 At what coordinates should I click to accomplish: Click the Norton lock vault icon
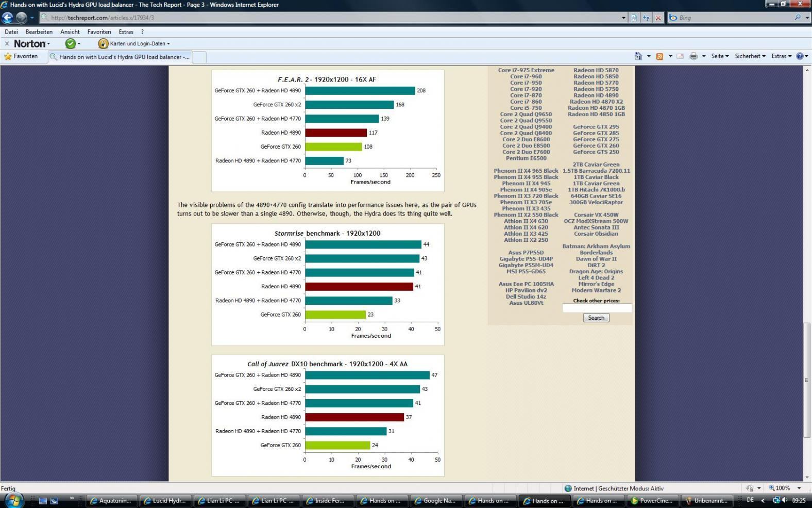(x=103, y=44)
